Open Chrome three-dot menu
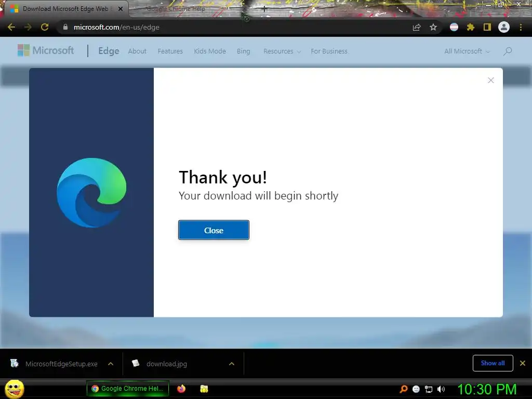This screenshot has height=399, width=532. click(521, 27)
